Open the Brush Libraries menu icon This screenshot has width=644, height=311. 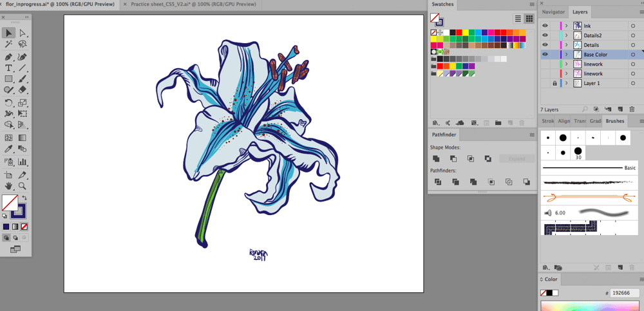click(x=545, y=267)
